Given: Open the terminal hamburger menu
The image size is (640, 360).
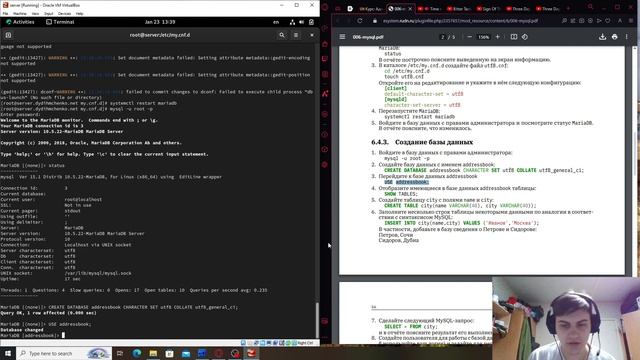Looking at the screenshot, I should coord(296,35).
